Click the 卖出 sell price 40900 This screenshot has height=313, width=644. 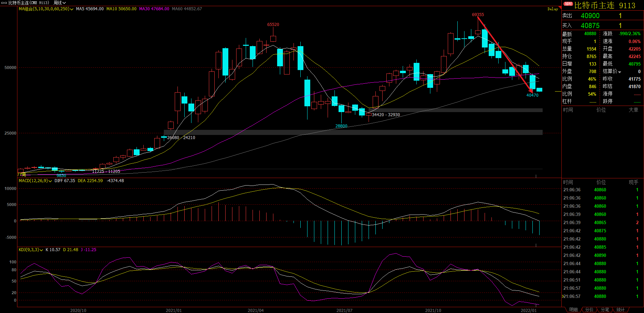590,16
